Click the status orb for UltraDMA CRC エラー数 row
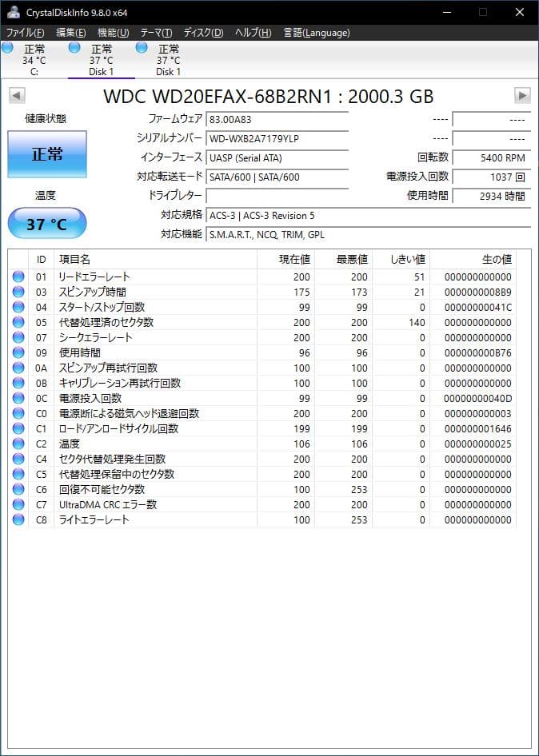Screen dimensions: 539x756 click(x=18, y=504)
